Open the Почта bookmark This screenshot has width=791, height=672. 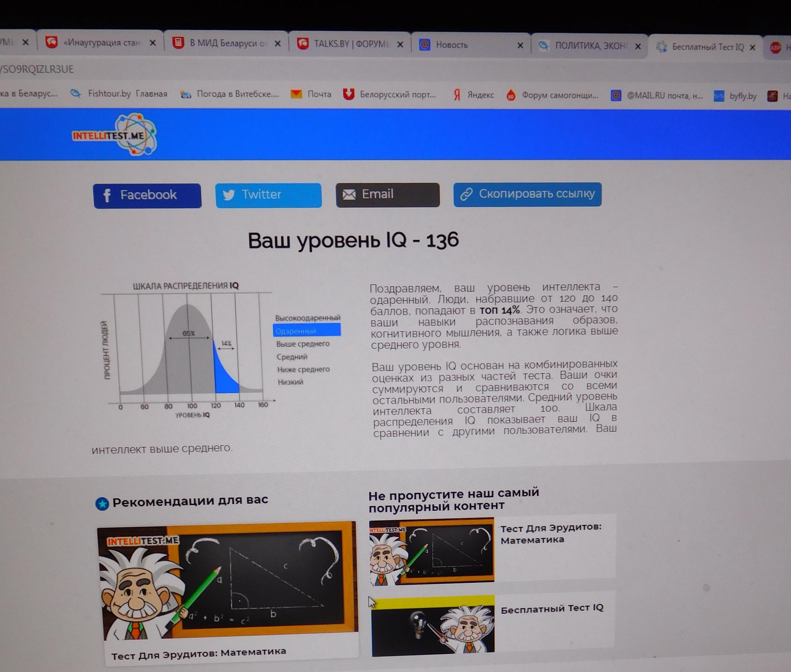(x=311, y=94)
